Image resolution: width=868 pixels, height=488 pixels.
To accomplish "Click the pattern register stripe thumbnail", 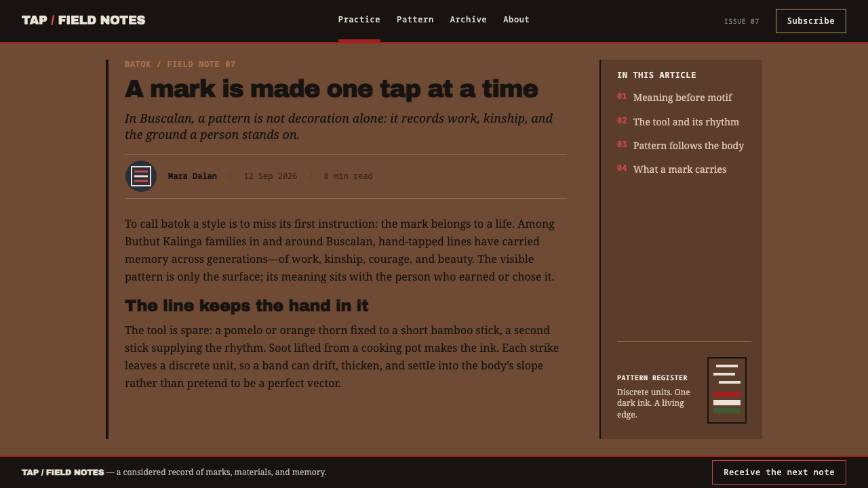I will pyautogui.click(x=727, y=390).
